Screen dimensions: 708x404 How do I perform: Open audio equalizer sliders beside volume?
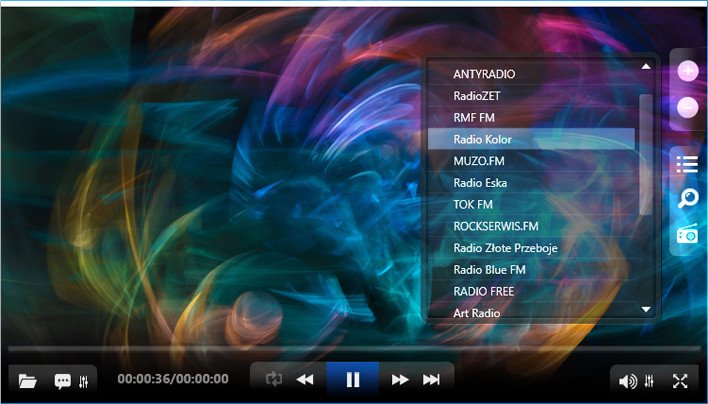(650, 380)
